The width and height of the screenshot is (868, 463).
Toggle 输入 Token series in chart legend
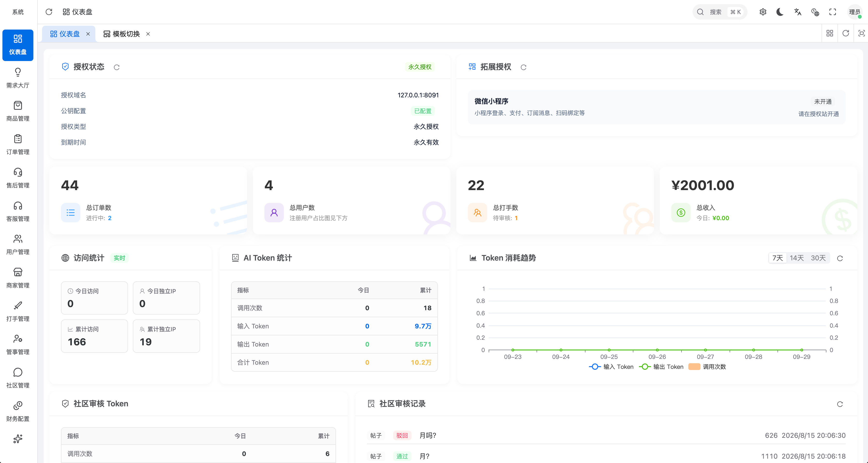[611, 367]
